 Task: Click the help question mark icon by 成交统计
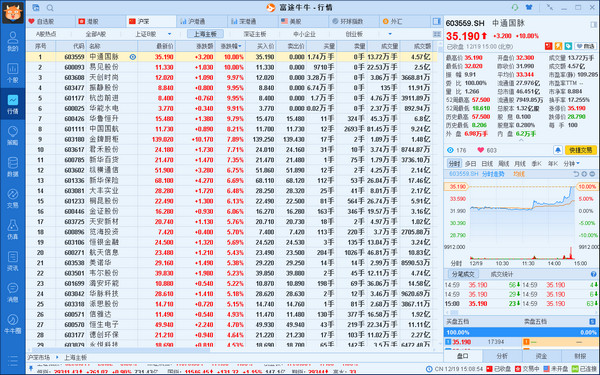593,274
